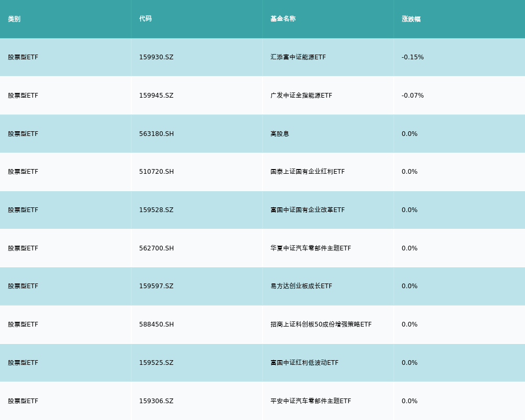Open 招商上证科创板50成份增强策略ETF
Screen dimensions: 525x420
click(x=321, y=324)
